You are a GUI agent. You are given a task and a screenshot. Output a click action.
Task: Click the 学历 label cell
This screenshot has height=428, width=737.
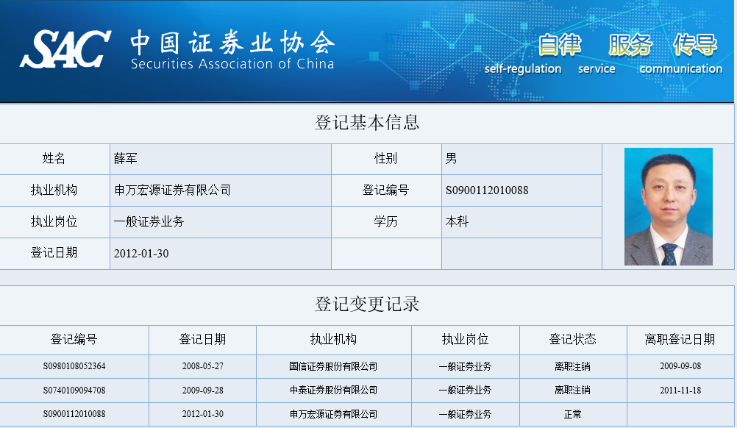point(386,221)
